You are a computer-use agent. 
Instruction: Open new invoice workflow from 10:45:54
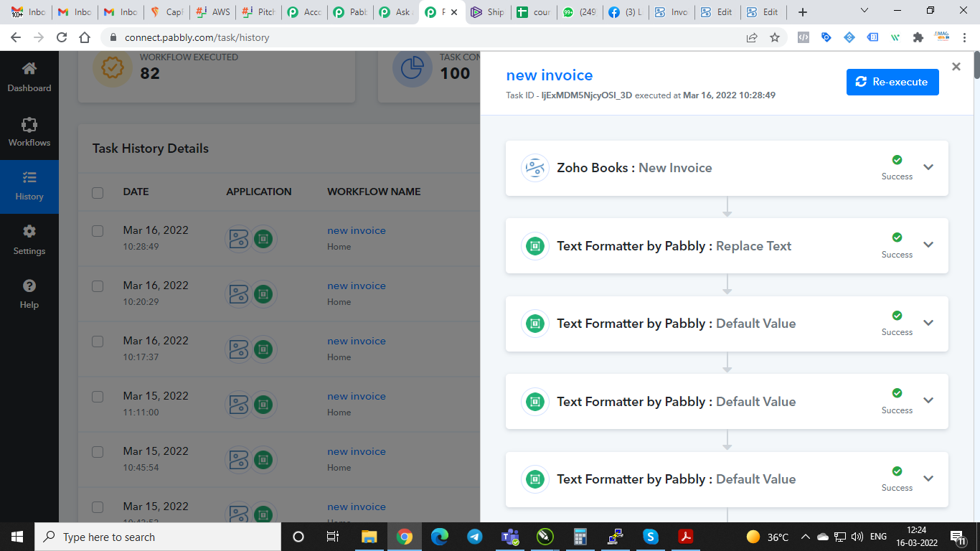tap(357, 451)
